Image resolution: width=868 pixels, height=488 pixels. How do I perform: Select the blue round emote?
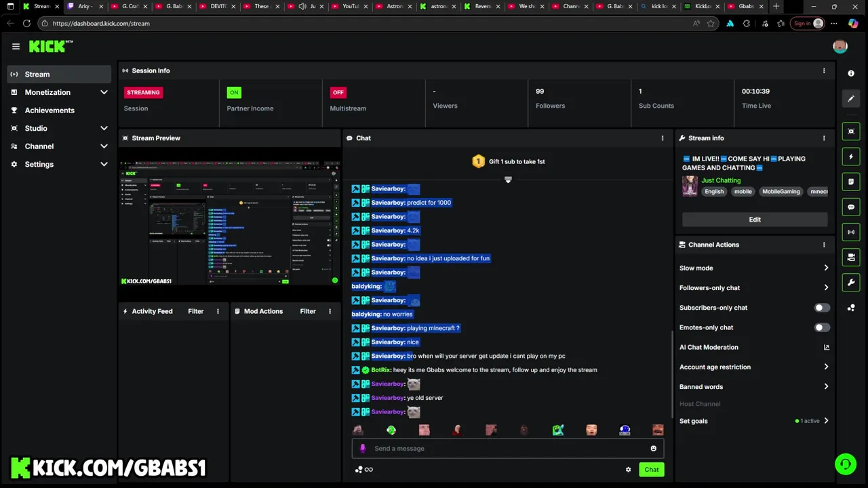click(x=625, y=430)
